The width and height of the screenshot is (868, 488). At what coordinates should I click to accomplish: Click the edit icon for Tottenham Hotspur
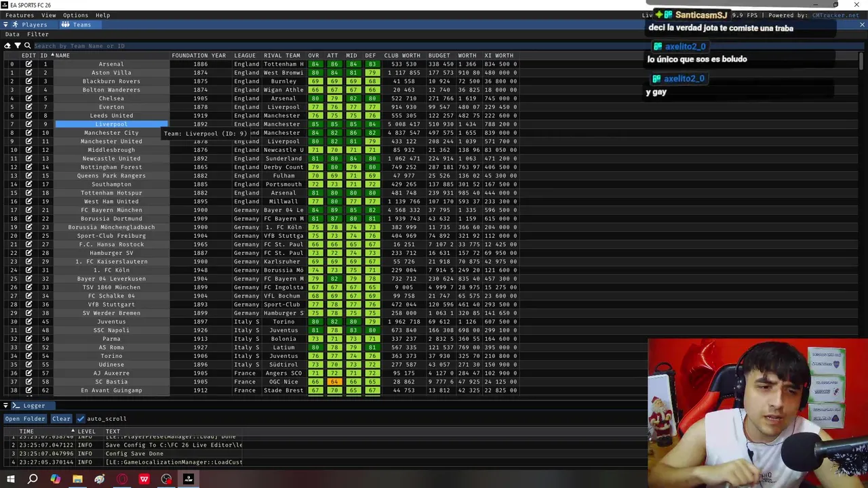coord(28,193)
